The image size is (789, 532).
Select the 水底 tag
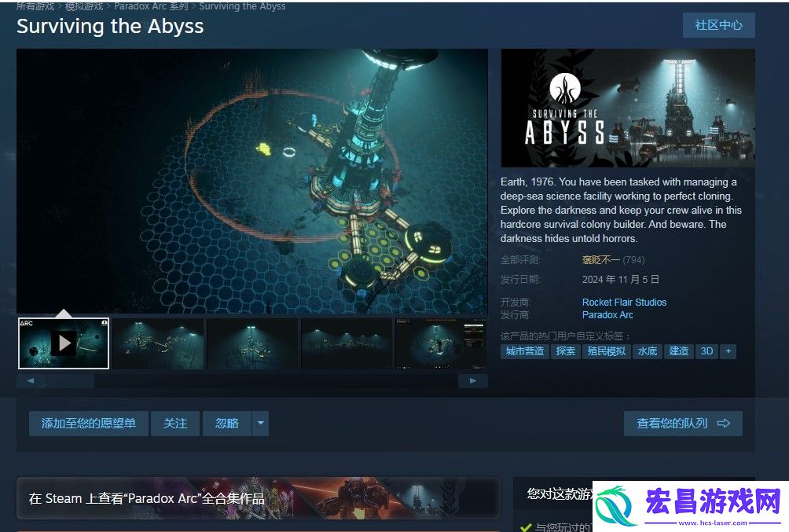(648, 351)
